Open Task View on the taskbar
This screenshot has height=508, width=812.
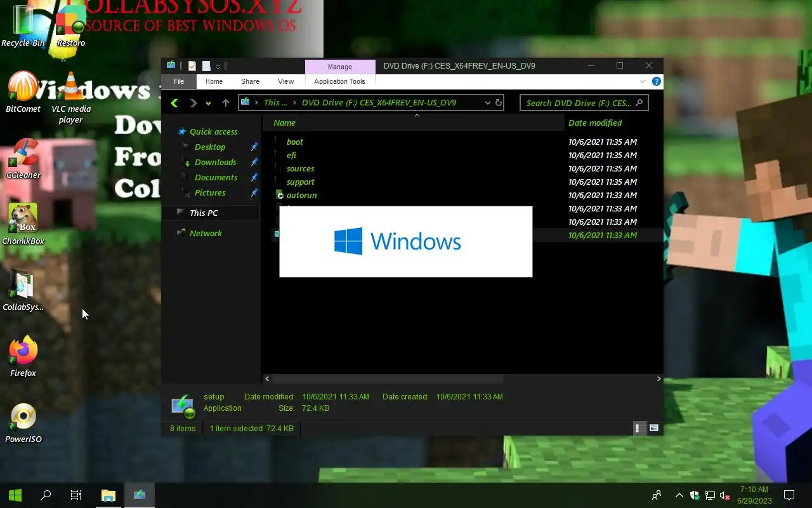pyautogui.click(x=76, y=495)
